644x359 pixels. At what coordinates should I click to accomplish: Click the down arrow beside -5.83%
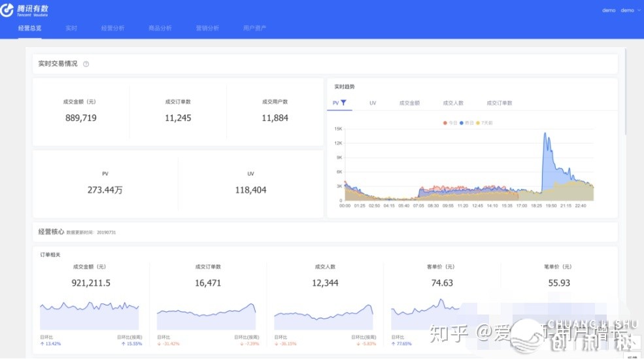(358, 344)
